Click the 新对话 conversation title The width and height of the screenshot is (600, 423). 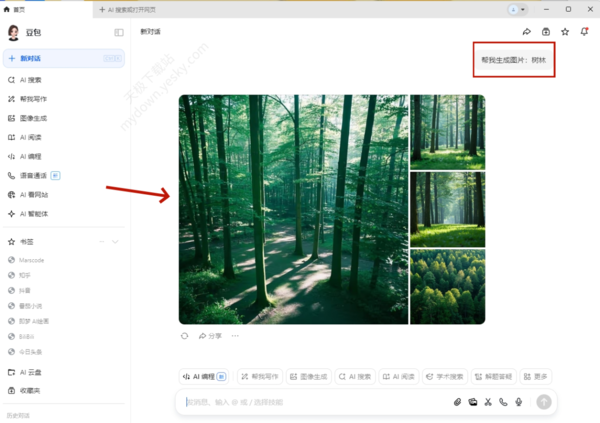pos(150,32)
